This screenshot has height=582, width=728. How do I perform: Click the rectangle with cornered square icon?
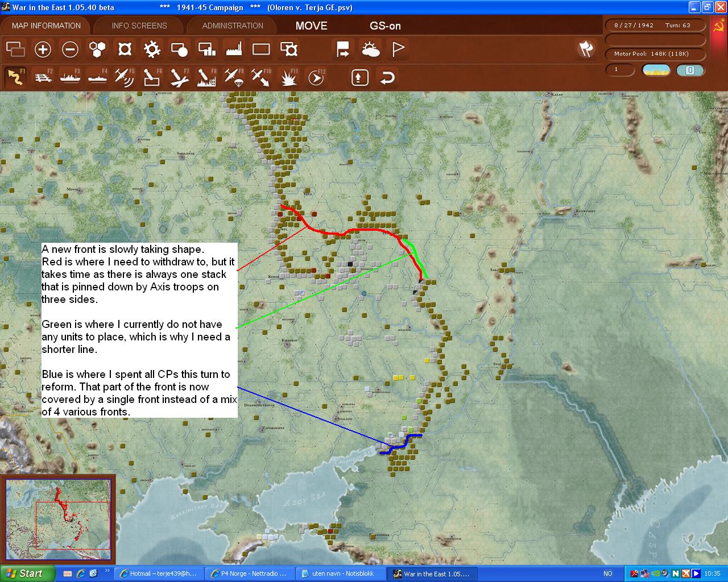click(289, 49)
